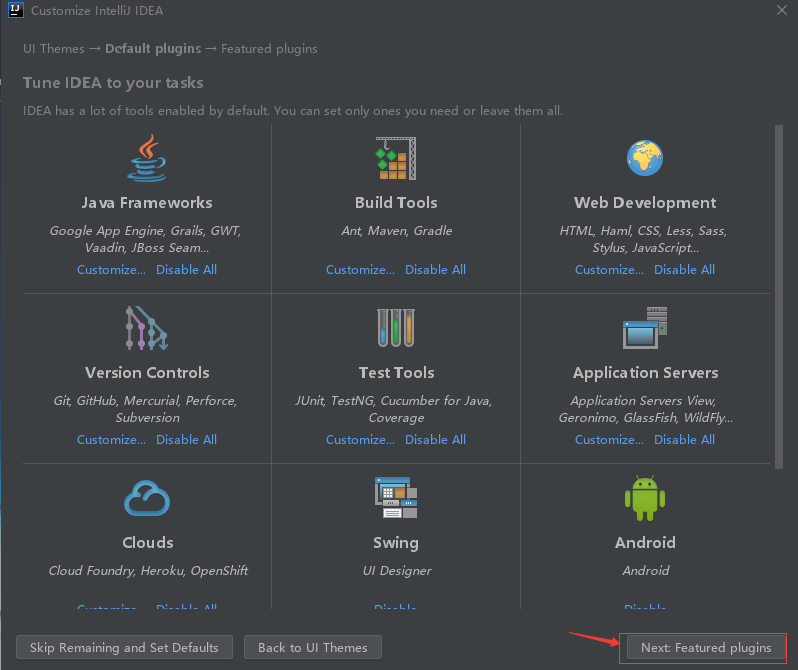Click the Android heading text

(645, 543)
